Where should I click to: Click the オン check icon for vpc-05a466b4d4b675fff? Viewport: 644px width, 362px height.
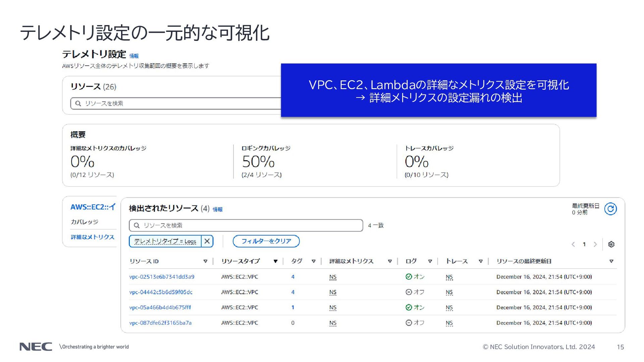point(409,307)
